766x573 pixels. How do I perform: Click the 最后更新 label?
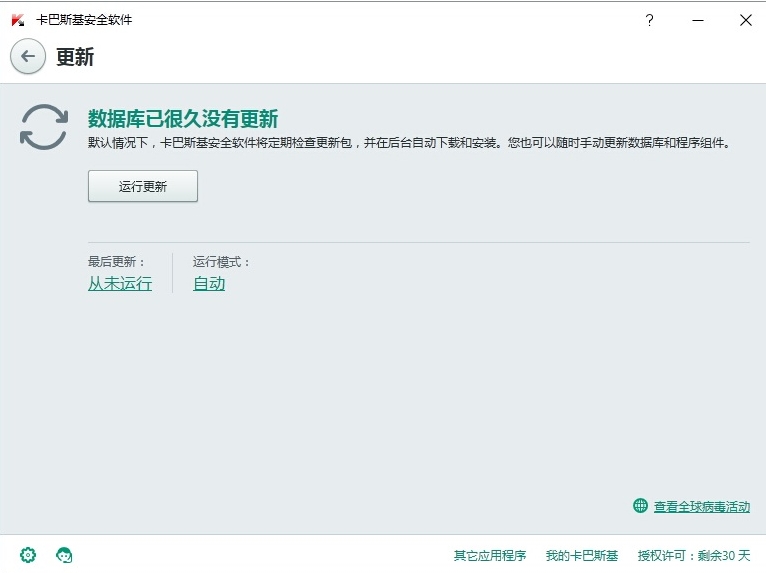116,262
